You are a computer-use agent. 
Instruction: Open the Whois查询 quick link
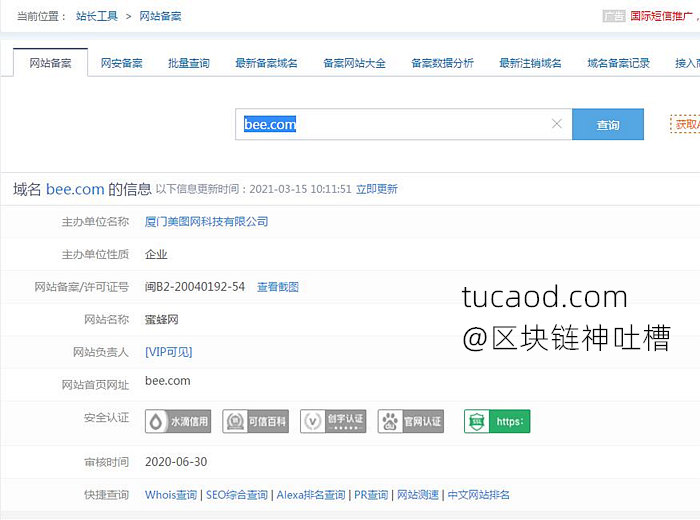pyautogui.click(x=171, y=495)
